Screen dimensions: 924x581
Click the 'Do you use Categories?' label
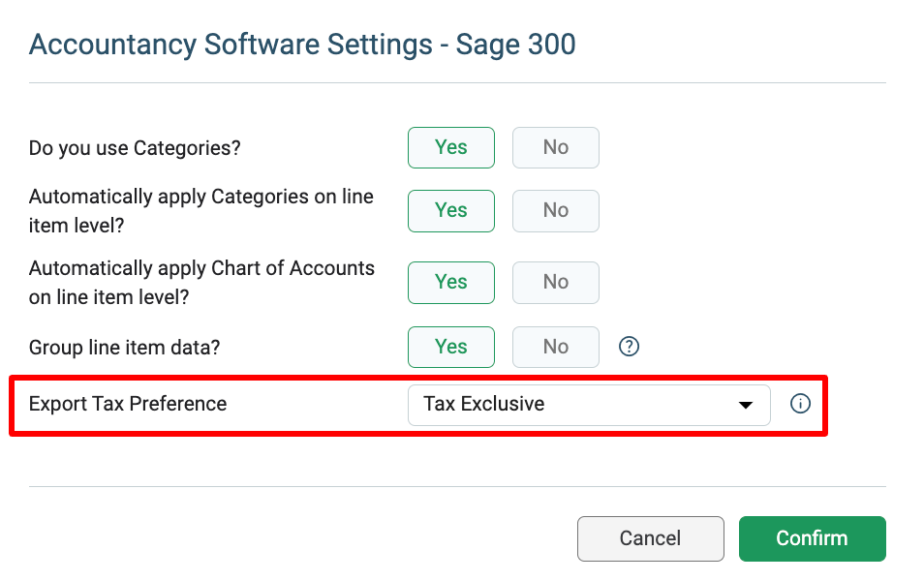point(135,148)
